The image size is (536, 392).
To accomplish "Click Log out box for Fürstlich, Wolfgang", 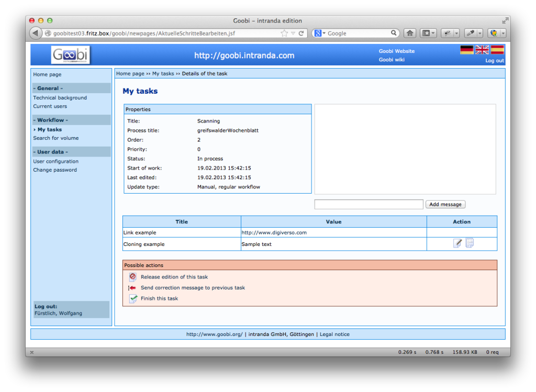I will click(71, 310).
